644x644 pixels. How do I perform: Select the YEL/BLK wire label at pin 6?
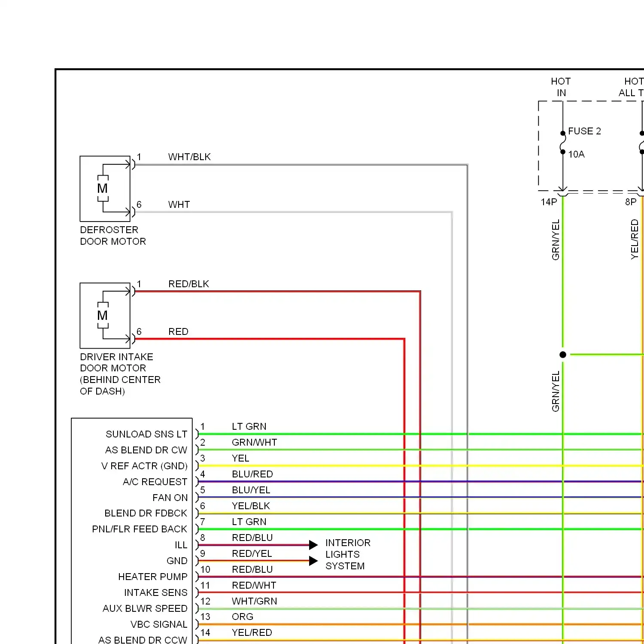point(251,506)
